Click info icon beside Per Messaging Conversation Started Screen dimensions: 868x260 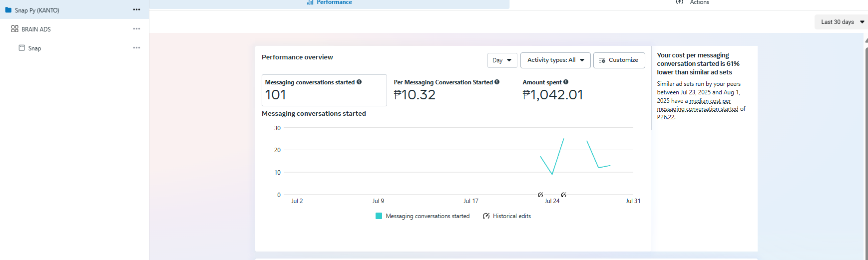tap(497, 82)
